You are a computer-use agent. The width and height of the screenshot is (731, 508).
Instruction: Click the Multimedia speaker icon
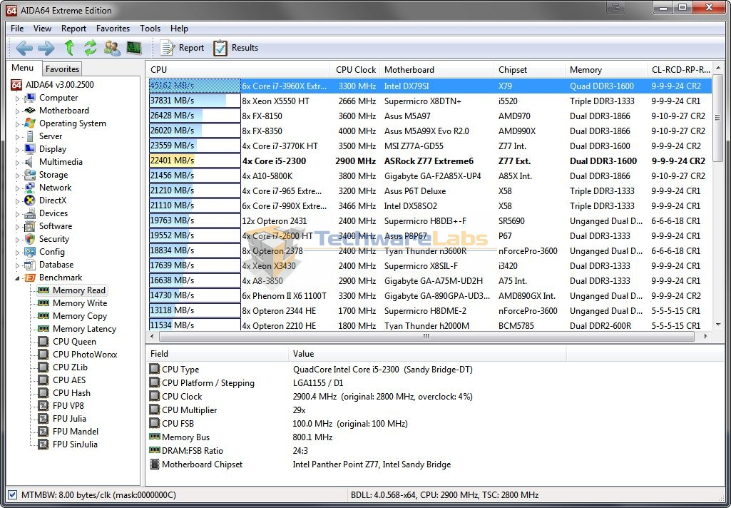pyautogui.click(x=30, y=162)
